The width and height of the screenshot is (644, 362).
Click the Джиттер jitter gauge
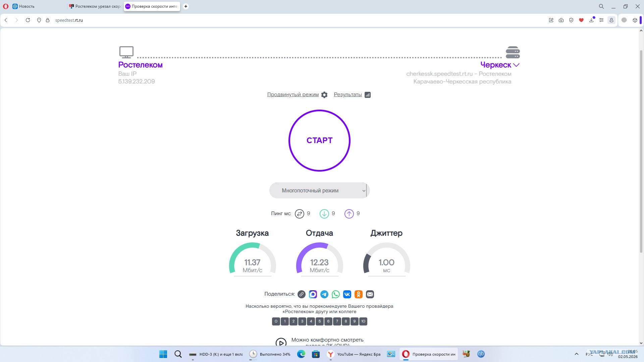click(386, 259)
